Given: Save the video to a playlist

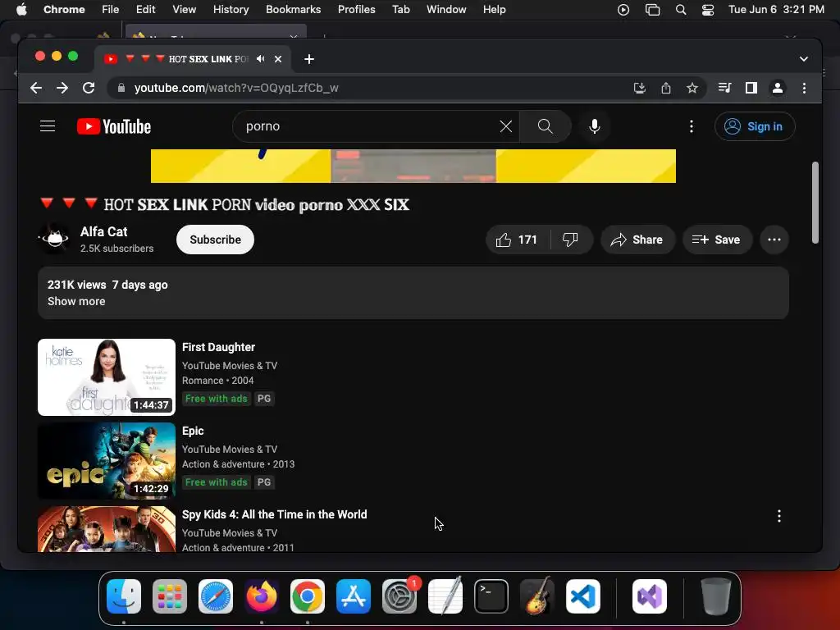Looking at the screenshot, I should point(717,240).
